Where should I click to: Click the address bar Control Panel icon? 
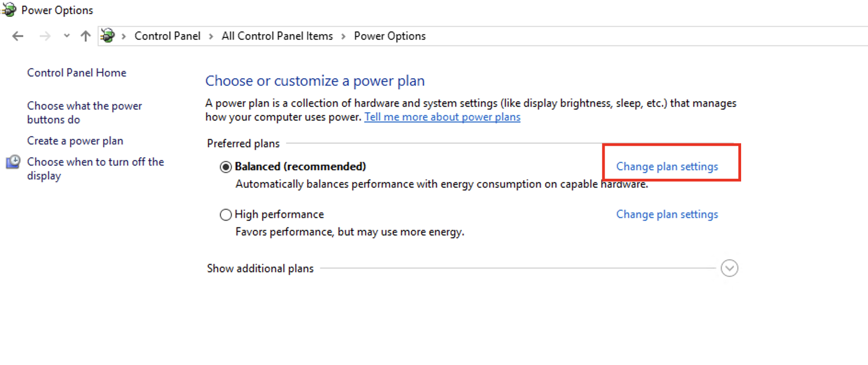coord(108,35)
